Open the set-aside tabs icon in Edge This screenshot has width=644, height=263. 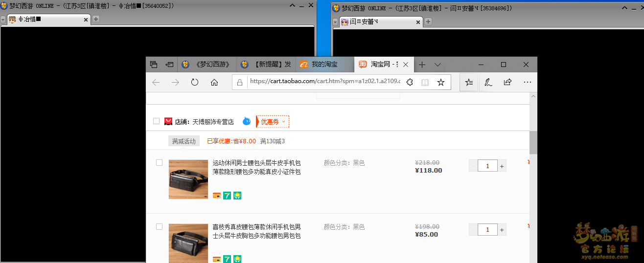tap(154, 65)
